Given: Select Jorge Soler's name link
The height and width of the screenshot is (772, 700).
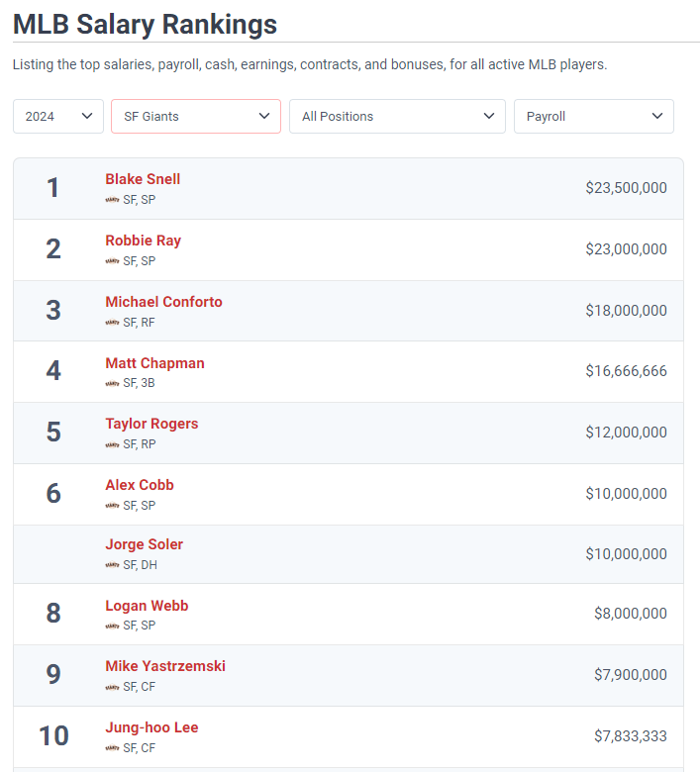Looking at the screenshot, I should (145, 544).
